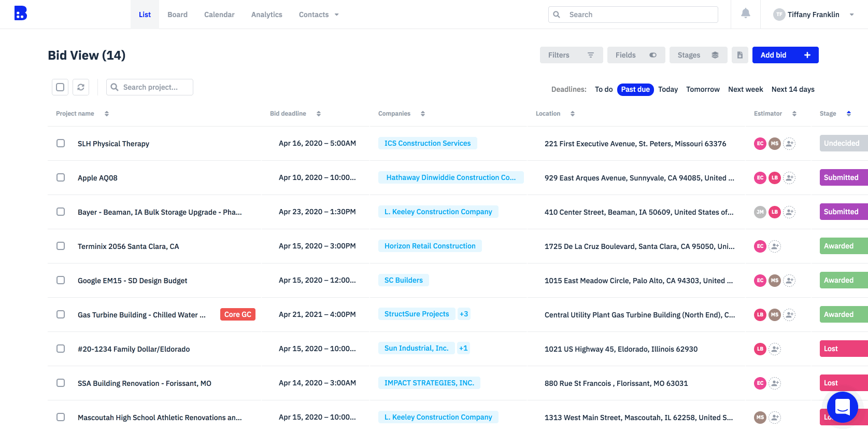Click Lost stage label for Family Dollar/Eldorado

click(844, 349)
